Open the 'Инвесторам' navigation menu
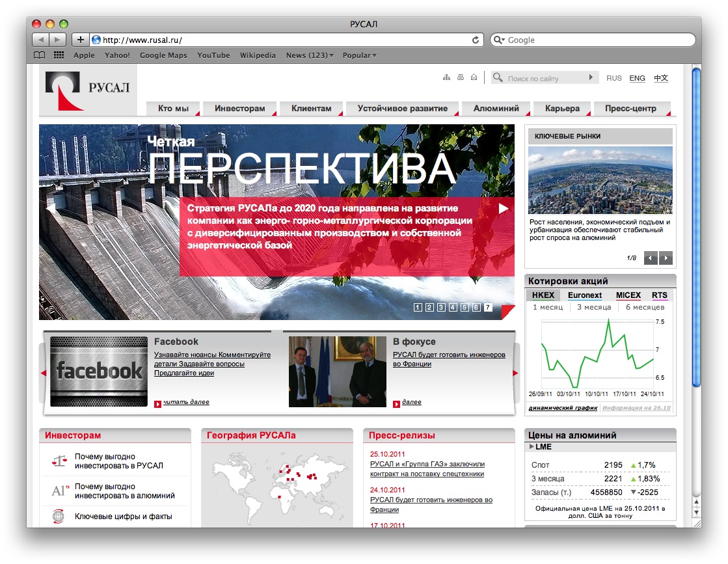 pos(239,108)
